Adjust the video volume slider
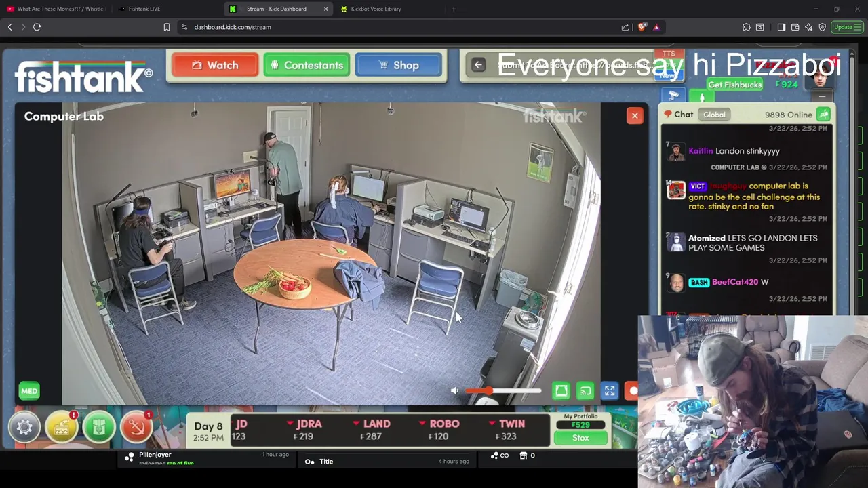This screenshot has width=868, height=488. click(503, 391)
